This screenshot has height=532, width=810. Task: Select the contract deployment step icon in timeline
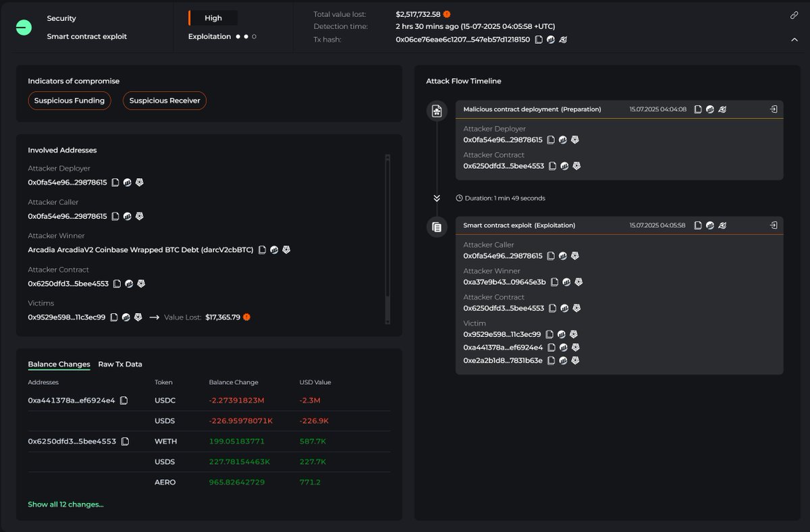[437, 109]
